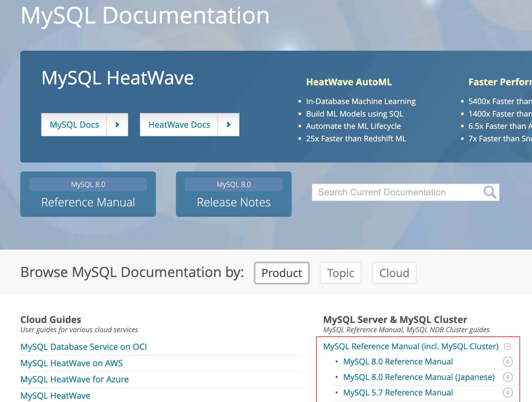532x402 pixels.
Task: Download MySQL 8.0 Reference Manual icon
Action: pos(508,362)
